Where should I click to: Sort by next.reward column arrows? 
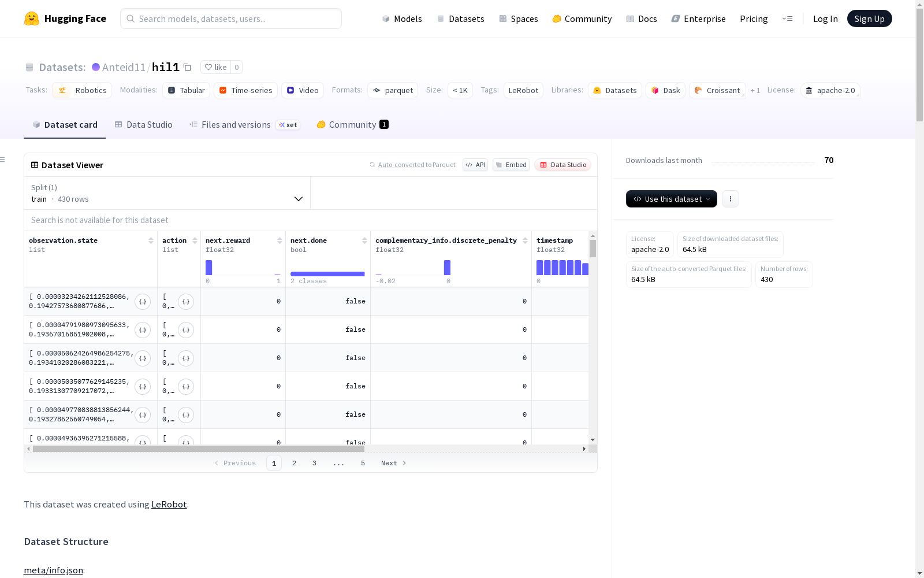tap(280, 240)
